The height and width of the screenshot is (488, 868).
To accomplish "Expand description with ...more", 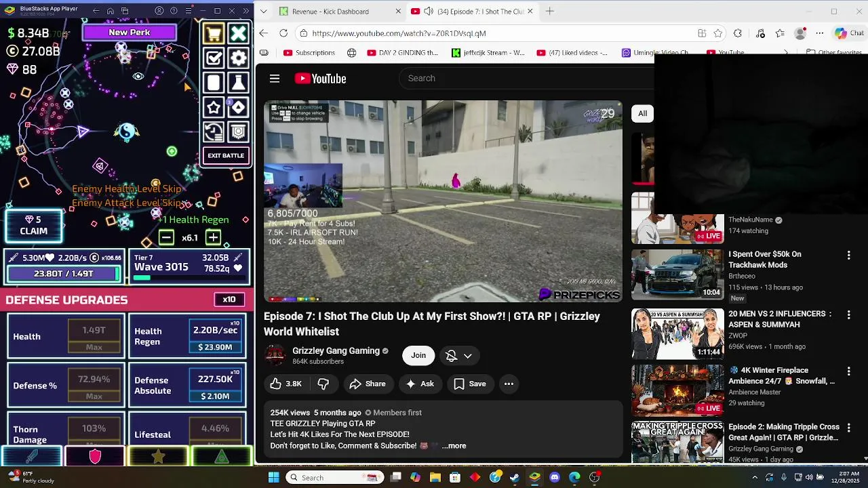I will [454, 445].
